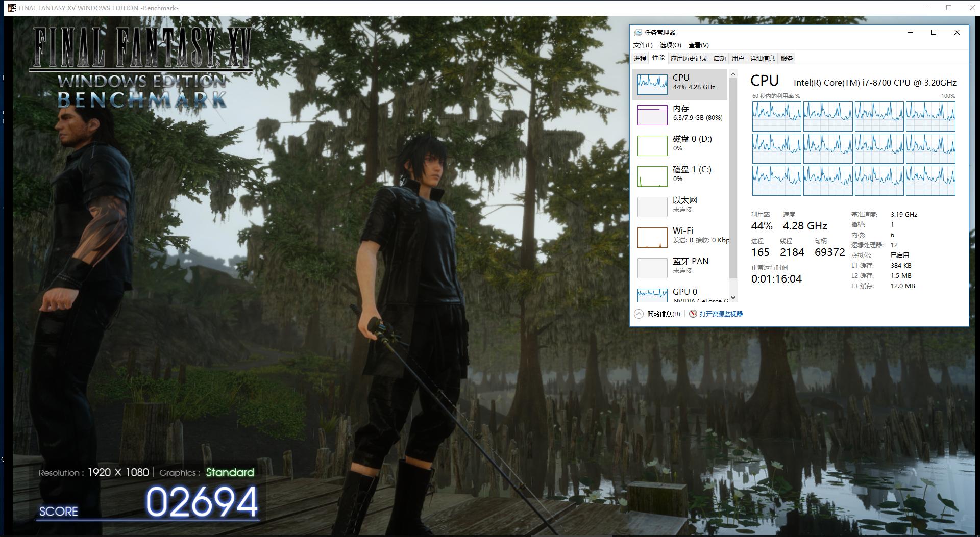Click the 6.3/7.9 GB (80%) memory usage text
The image size is (980, 537).
pyautogui.click(x=698, y=118)
